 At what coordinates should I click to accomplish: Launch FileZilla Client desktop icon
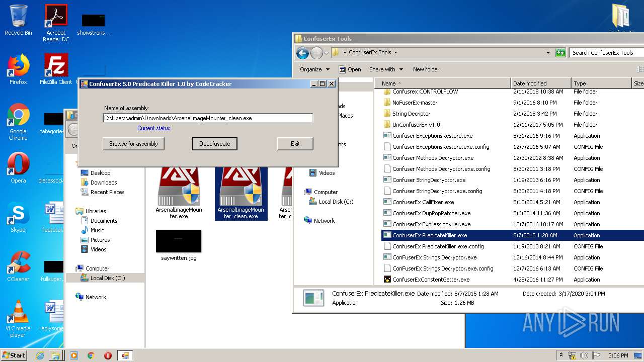56,69
